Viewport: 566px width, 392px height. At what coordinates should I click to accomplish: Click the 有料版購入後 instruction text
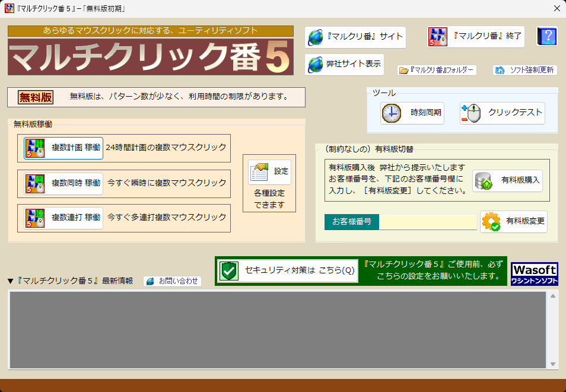[x=399, y=179]
